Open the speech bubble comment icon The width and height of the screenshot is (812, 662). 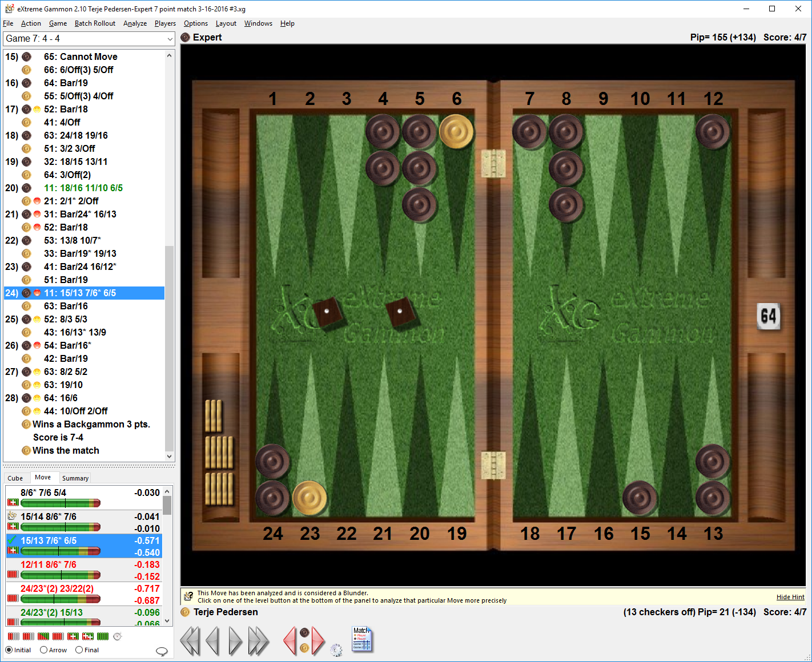coord(162,651)
